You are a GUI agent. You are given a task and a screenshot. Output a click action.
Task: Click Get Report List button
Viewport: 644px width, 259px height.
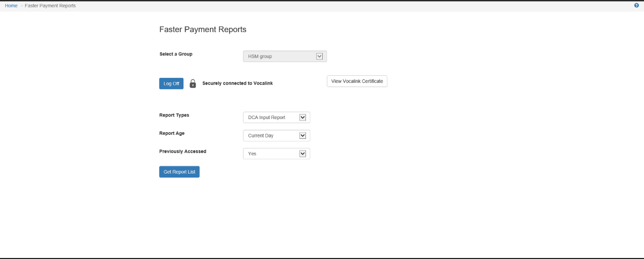[x=179, y=172]
